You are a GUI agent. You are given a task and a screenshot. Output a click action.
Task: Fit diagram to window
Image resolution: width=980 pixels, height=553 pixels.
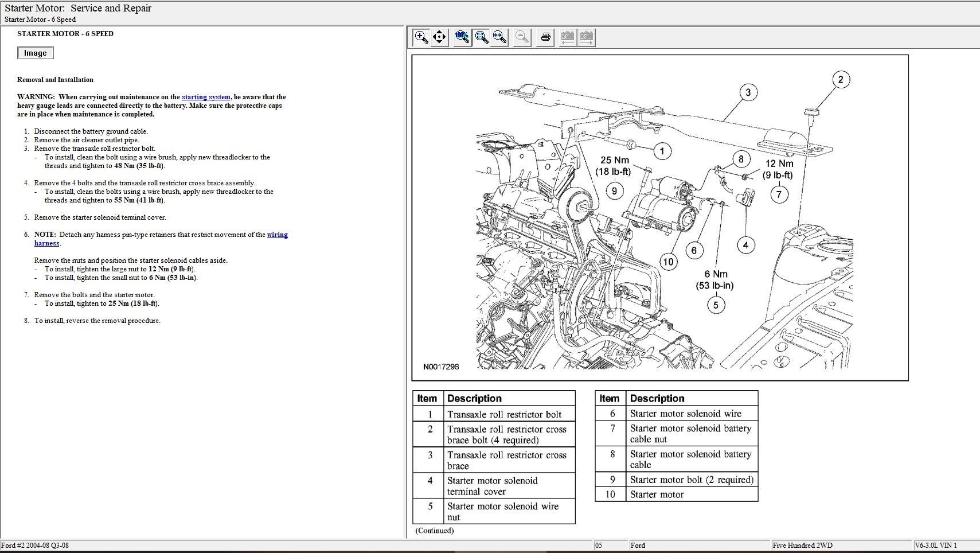coord(481,37)
